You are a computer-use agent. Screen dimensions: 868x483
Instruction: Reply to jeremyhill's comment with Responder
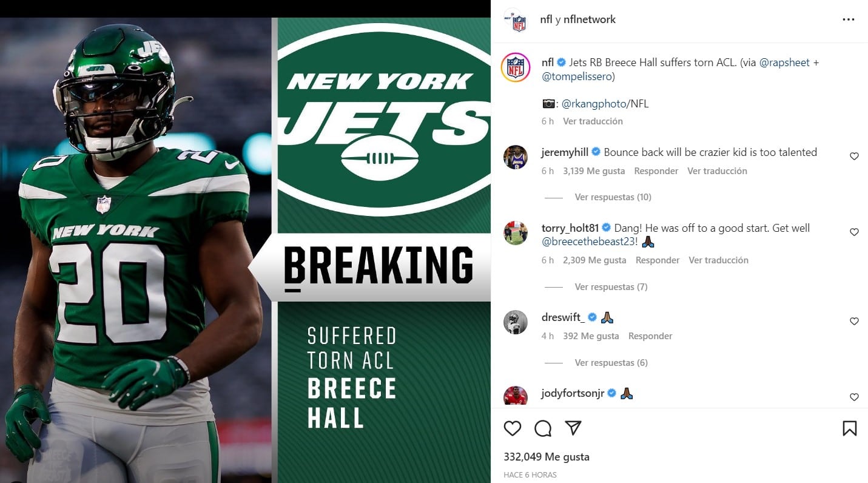point(656,171)
